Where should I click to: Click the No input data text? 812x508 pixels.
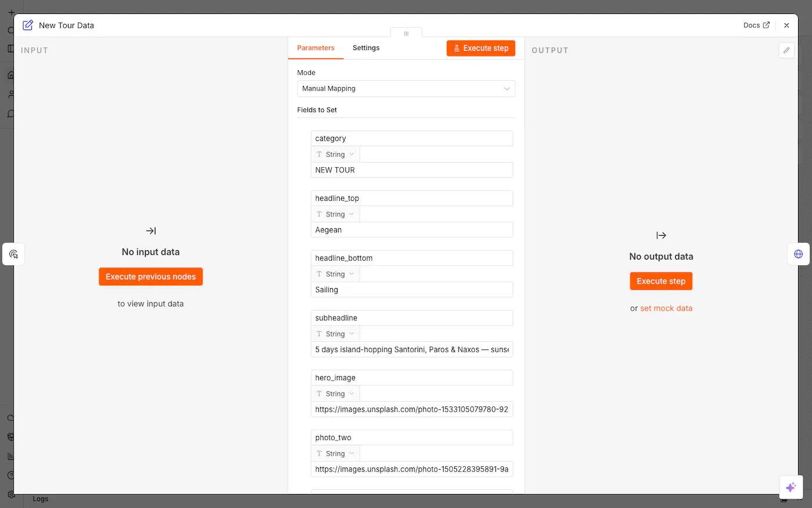[x=151, y=252]
